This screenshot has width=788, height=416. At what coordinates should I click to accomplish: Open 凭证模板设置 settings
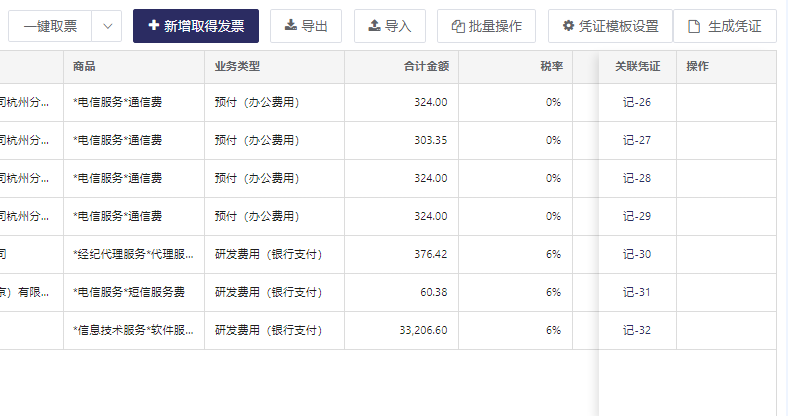tap(610, 26)
